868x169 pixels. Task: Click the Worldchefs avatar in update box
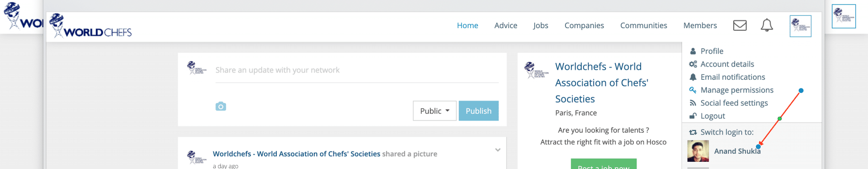point(197,68)
